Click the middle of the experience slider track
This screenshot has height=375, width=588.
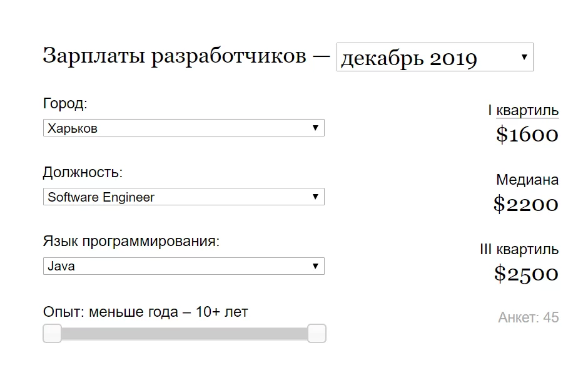185,334
